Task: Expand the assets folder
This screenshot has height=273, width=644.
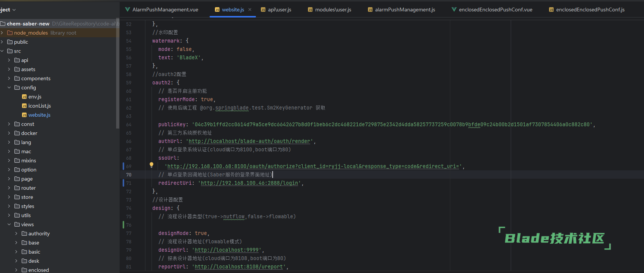Action: pos(9,69)
